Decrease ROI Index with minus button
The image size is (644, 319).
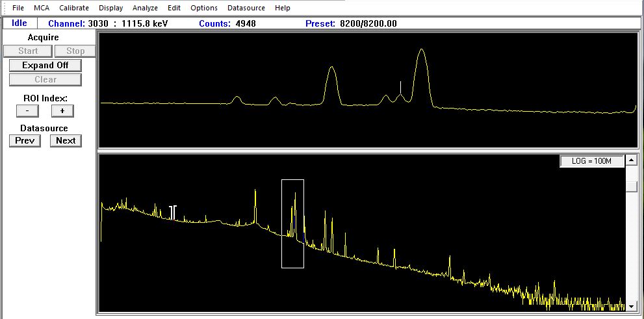(x=27, y=110)
